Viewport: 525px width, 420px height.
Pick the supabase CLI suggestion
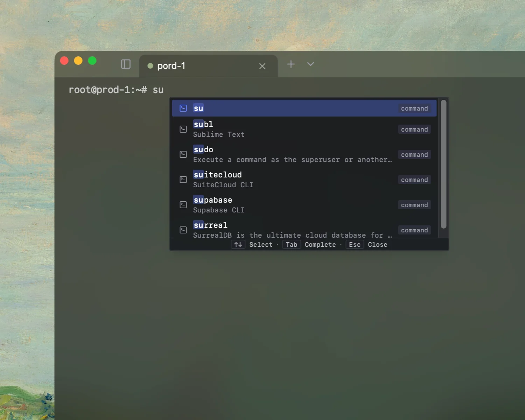(x=292, y=205)
